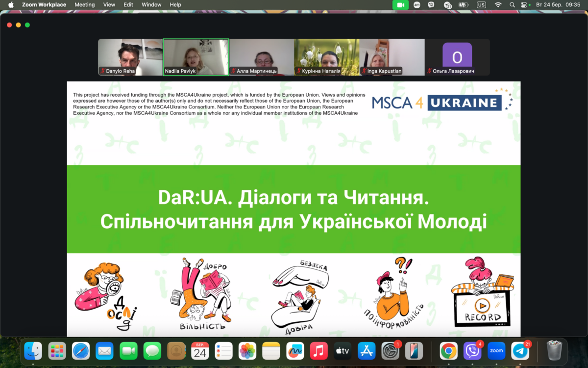Open the Freeform app from Dock

tap(295, 351)
